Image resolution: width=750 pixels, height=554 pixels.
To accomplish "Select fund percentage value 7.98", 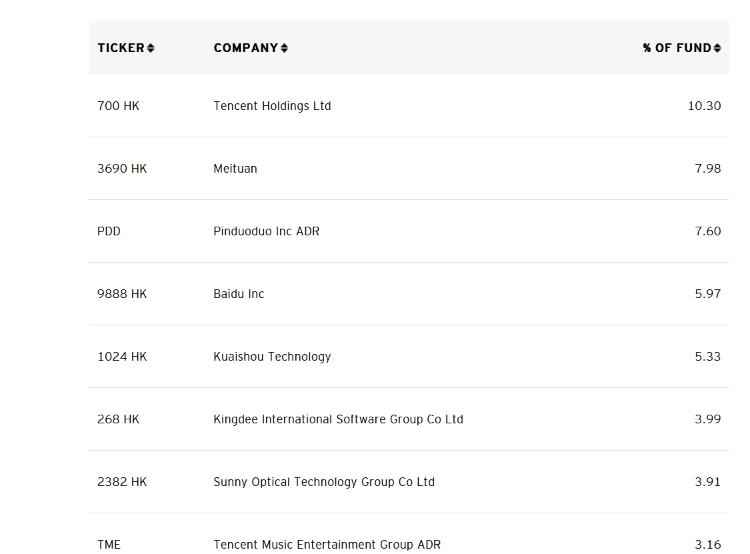I will tap(707, 168).
